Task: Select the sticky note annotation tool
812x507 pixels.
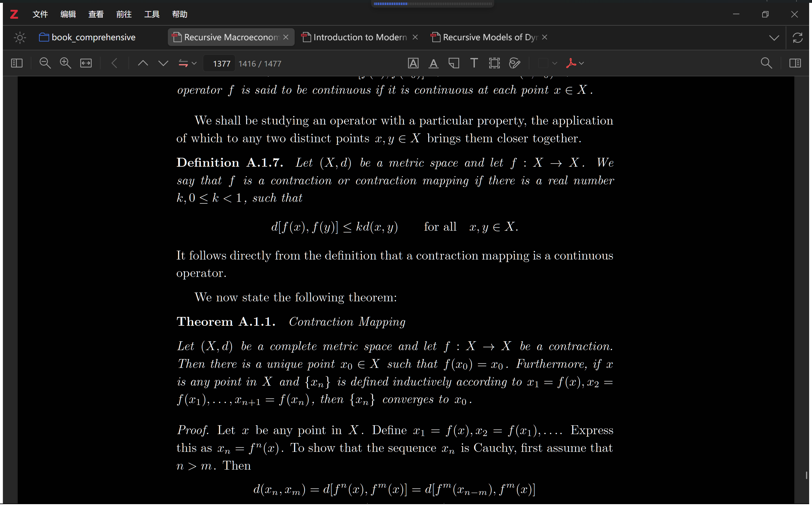Action: tap(454, 63)
